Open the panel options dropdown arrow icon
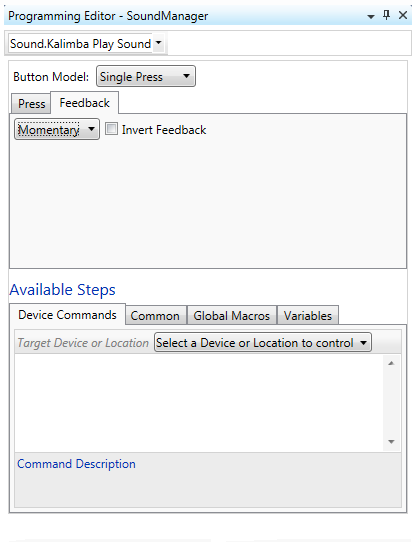 click(x=370, y=16)
